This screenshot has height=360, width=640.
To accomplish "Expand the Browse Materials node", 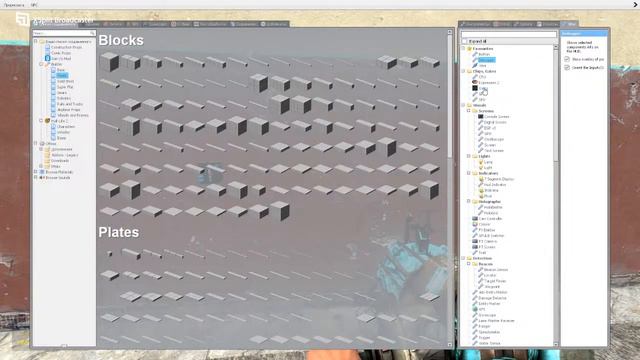I will [36, 172].
